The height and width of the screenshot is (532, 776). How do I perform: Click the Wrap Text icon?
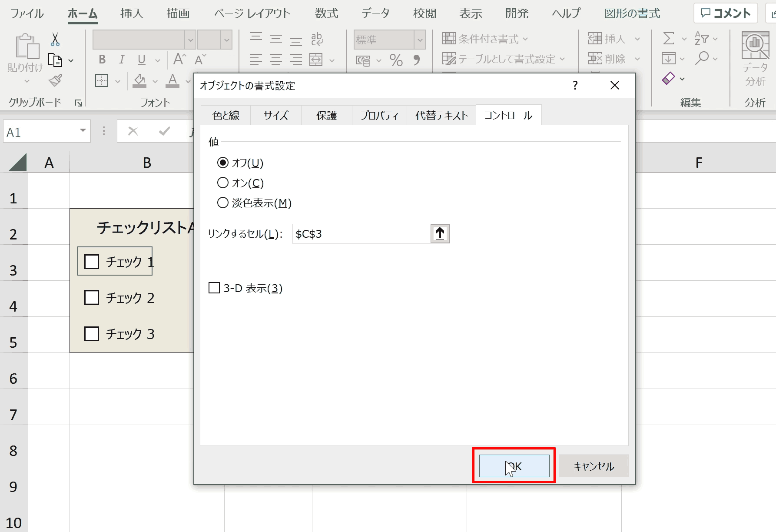[x=317, y=39]
